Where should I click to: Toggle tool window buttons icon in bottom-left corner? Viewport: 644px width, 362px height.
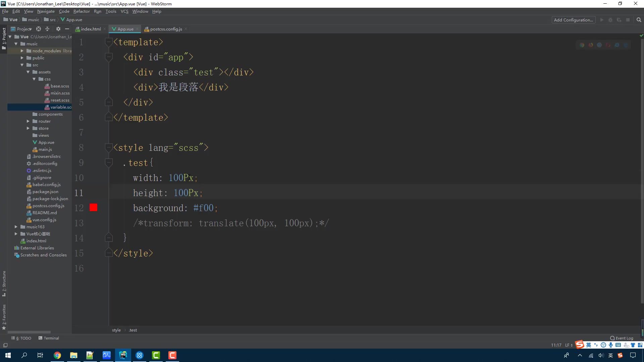pyautogui.click(x=5, y=345)
